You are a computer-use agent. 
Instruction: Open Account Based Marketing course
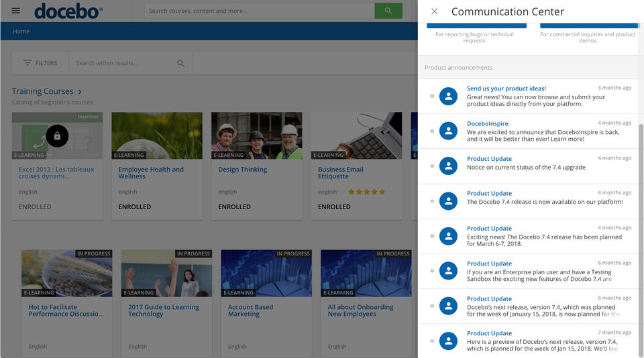[x=250, y=310]
